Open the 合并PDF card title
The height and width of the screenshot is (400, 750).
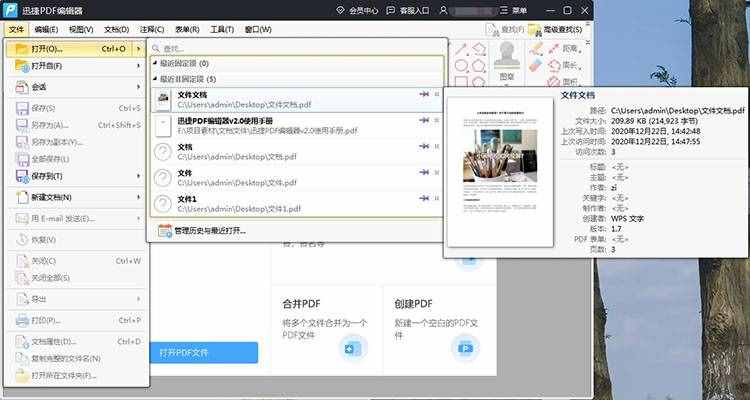tap(301, 304)
